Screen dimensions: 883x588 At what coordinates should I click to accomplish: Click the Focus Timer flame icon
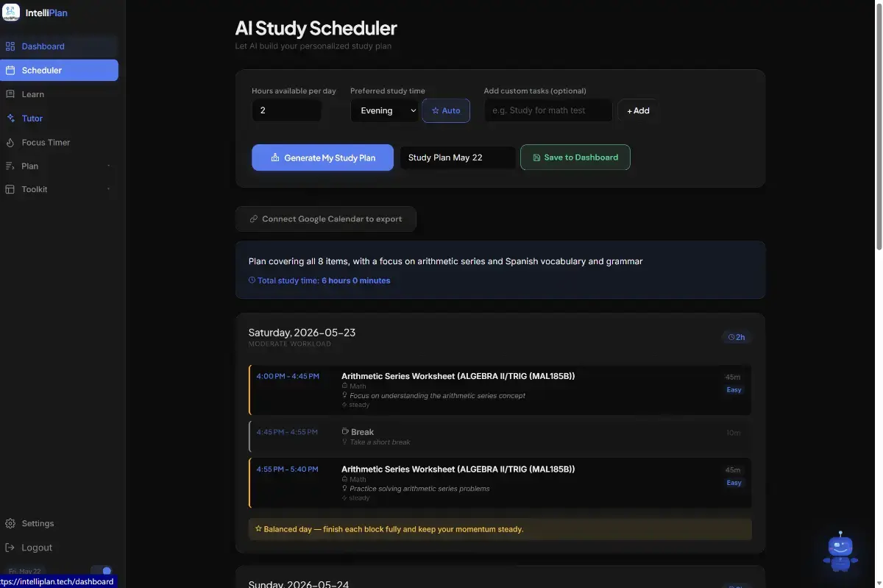(x=10, y=143)
